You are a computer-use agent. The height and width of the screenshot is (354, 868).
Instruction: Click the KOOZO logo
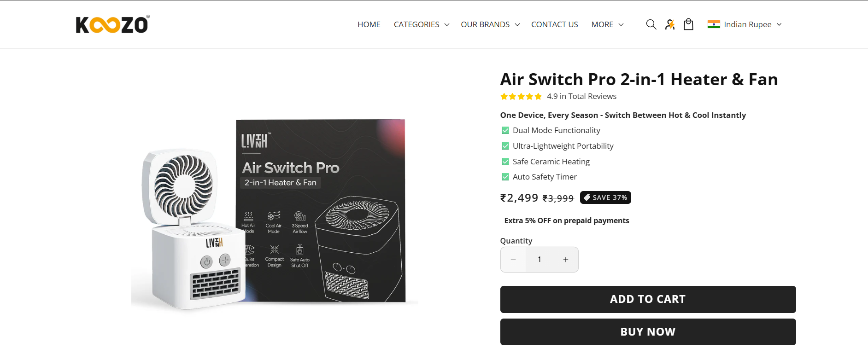(x=113, y=24)
